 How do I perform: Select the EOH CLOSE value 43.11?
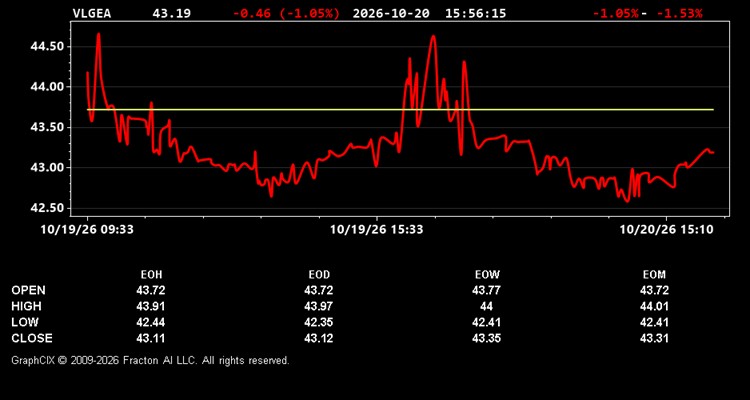pyautogui.click(x=151, y=338)
